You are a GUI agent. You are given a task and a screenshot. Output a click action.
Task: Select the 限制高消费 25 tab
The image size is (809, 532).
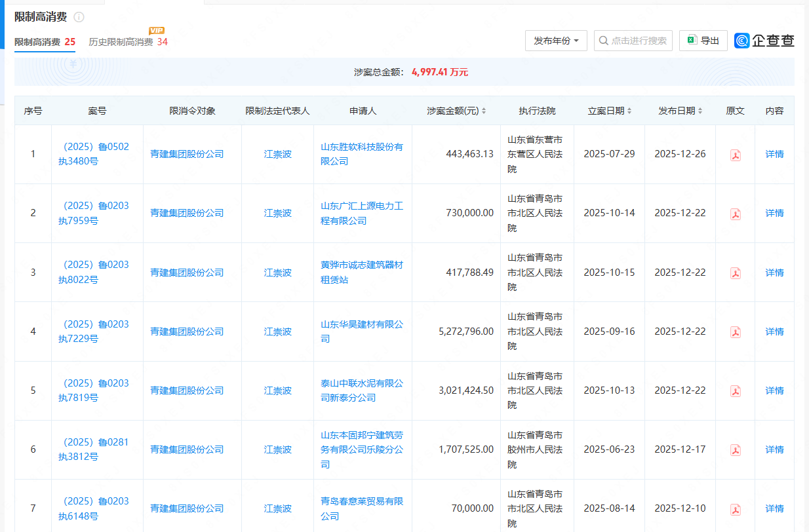[45, 42]
